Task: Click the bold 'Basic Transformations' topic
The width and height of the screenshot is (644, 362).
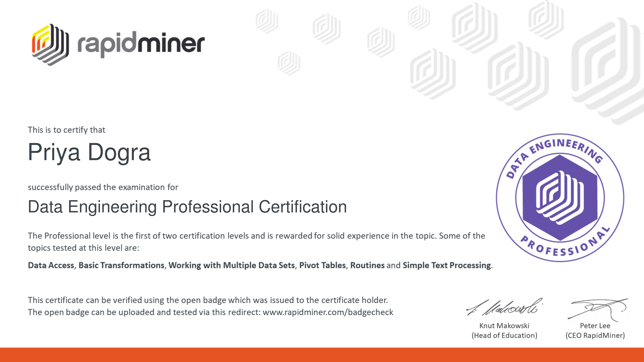Action: coord(121,265)
